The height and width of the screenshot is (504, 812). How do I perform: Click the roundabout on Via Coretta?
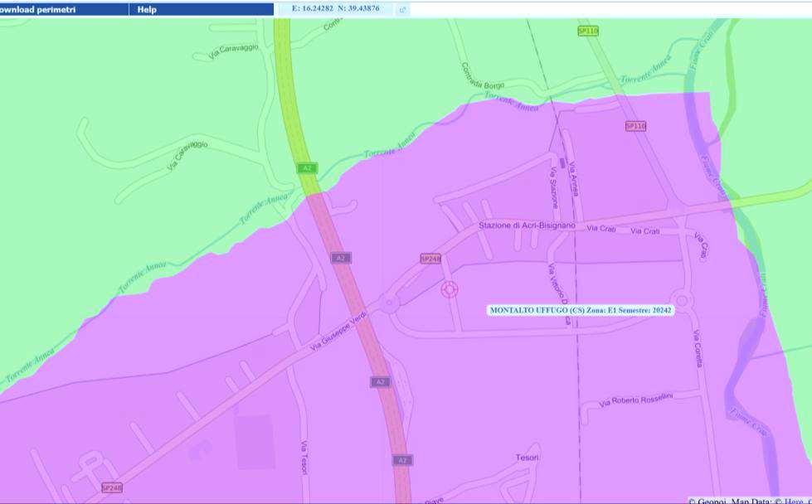pos(683,301)
